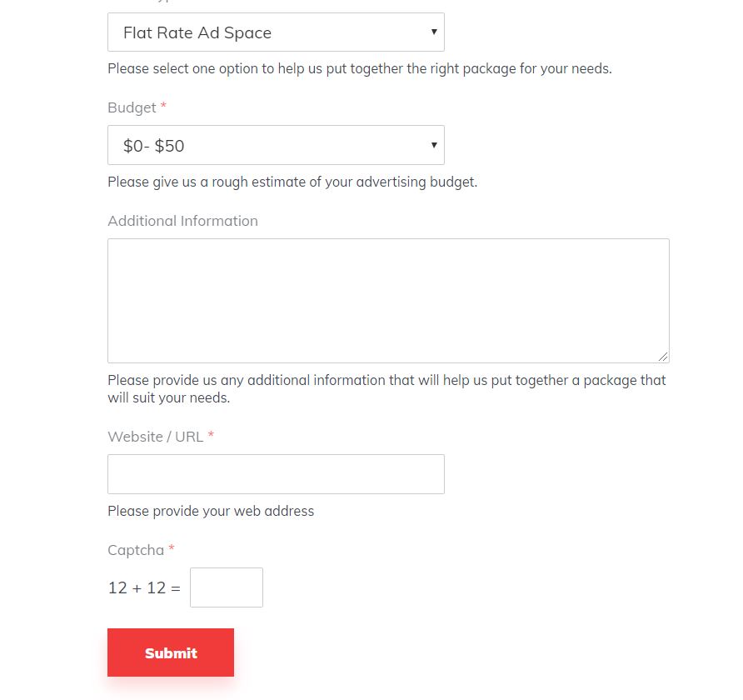743x700 pixels.
Task: Focus the Additional Information text area
Action: [388, 301]
